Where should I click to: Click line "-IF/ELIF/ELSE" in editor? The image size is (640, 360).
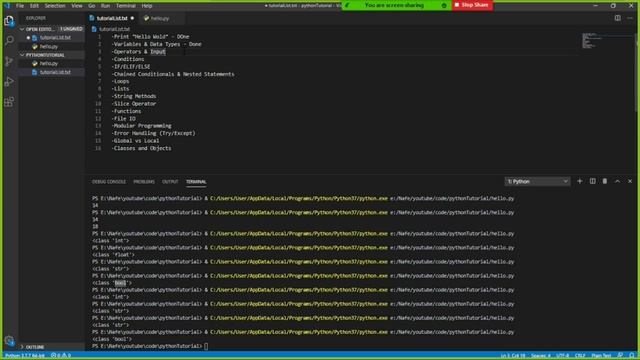[131, 67]
